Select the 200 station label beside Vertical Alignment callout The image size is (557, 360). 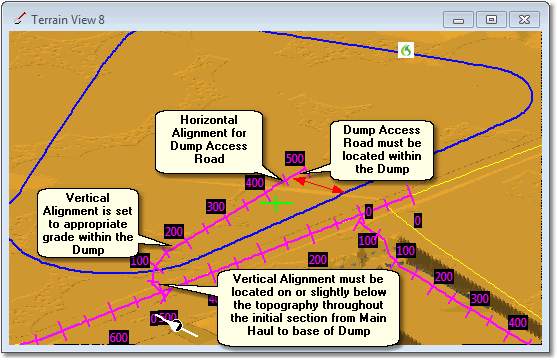coord(174,232)
